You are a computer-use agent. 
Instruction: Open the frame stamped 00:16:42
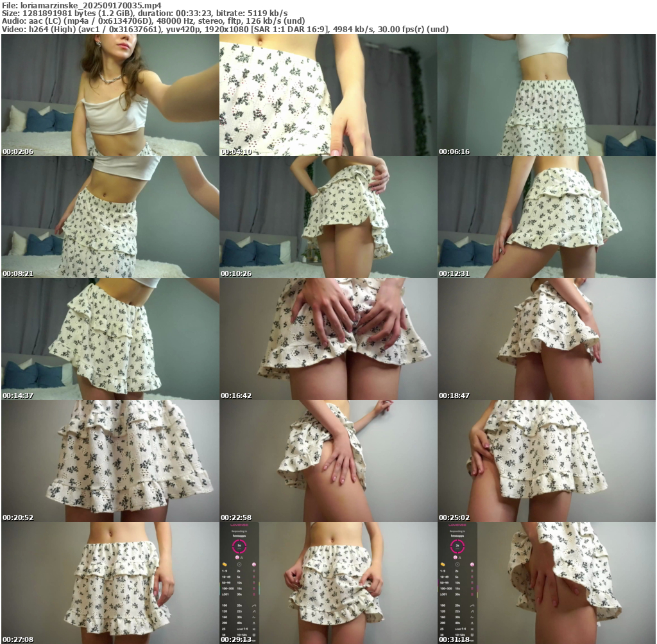point(328,339)
